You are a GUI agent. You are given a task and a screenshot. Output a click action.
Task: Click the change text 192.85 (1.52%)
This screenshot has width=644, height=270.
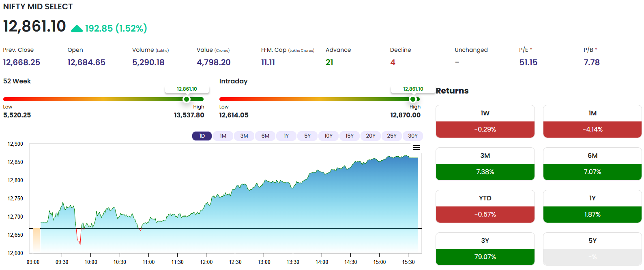(116, 28)
